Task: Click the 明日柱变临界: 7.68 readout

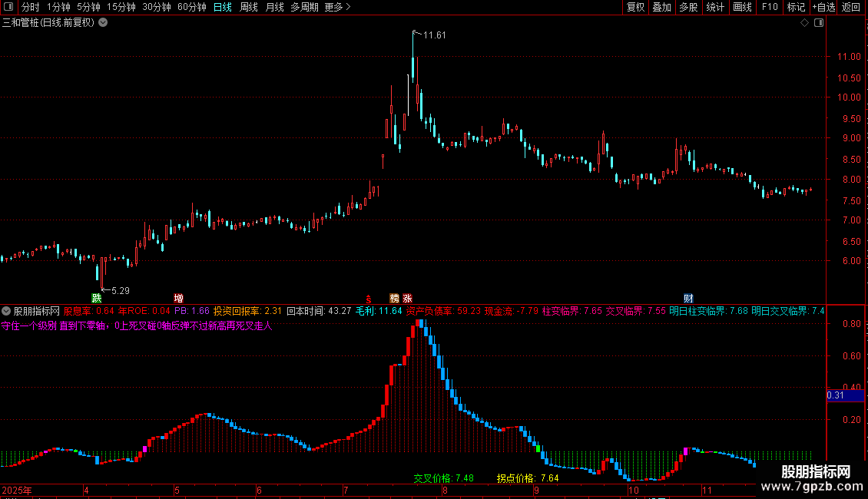Action: coord(708,311)
